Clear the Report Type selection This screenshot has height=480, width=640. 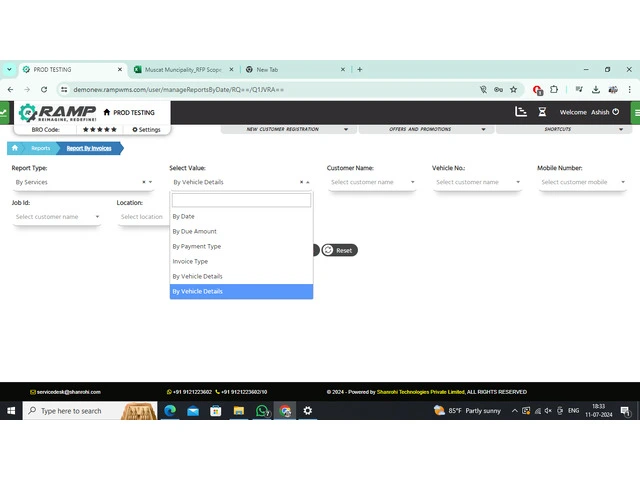(144, 183)
